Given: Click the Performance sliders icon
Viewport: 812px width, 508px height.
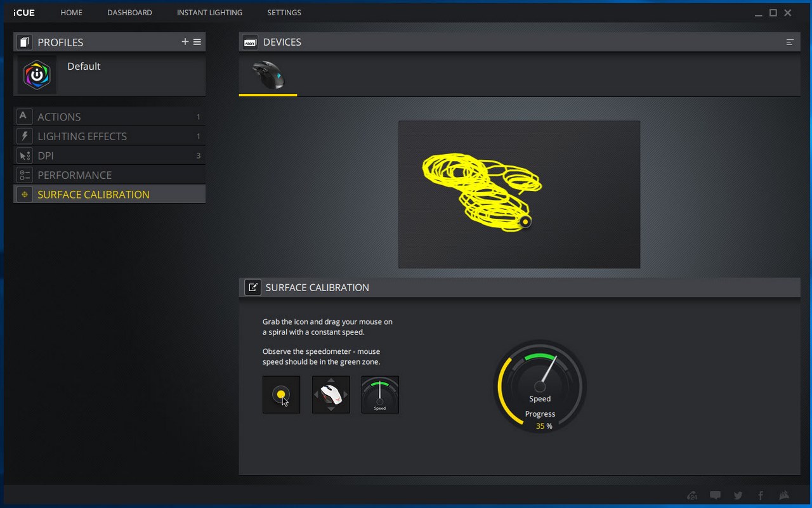Looking at the screenshot, I should tap(24, 175).
